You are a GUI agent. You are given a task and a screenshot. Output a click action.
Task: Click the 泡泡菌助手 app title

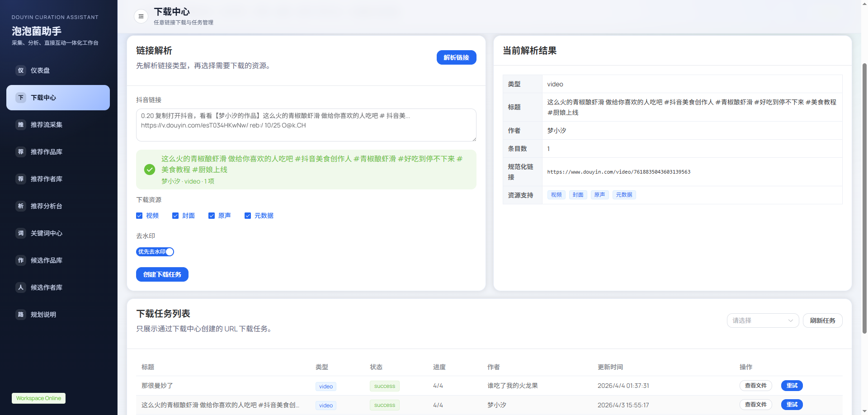click(37, 31)
